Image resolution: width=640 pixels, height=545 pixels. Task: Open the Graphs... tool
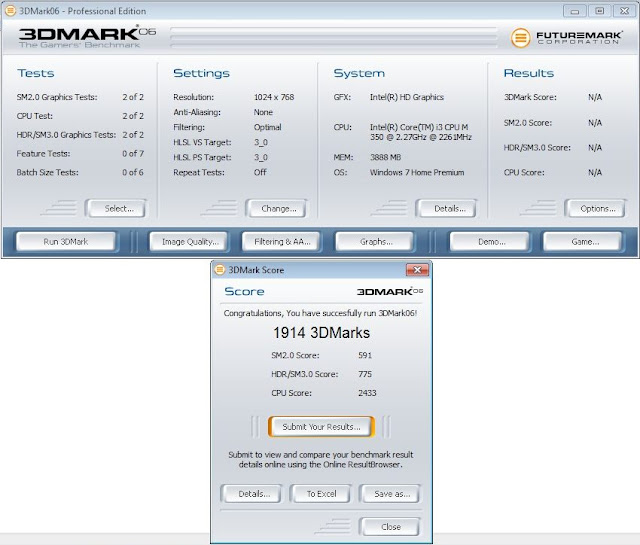(x=374, y=241)
